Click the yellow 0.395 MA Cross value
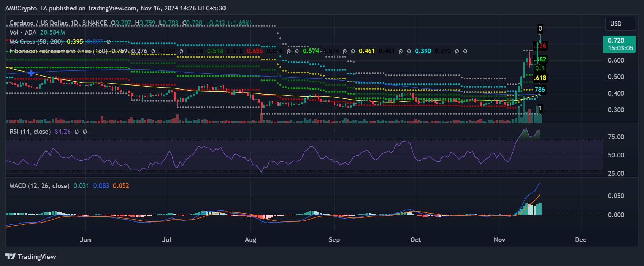This screenshot has height=266, width=644. coord(75,42)
